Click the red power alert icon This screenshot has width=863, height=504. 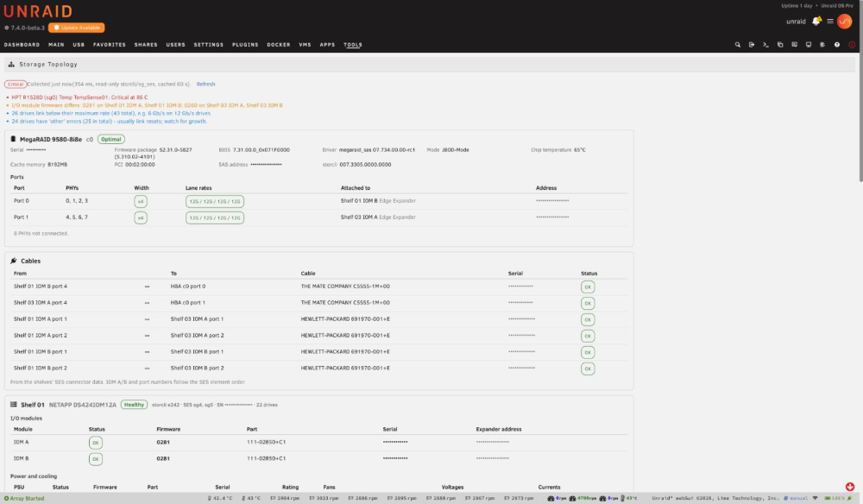click(x=852, y=45)
